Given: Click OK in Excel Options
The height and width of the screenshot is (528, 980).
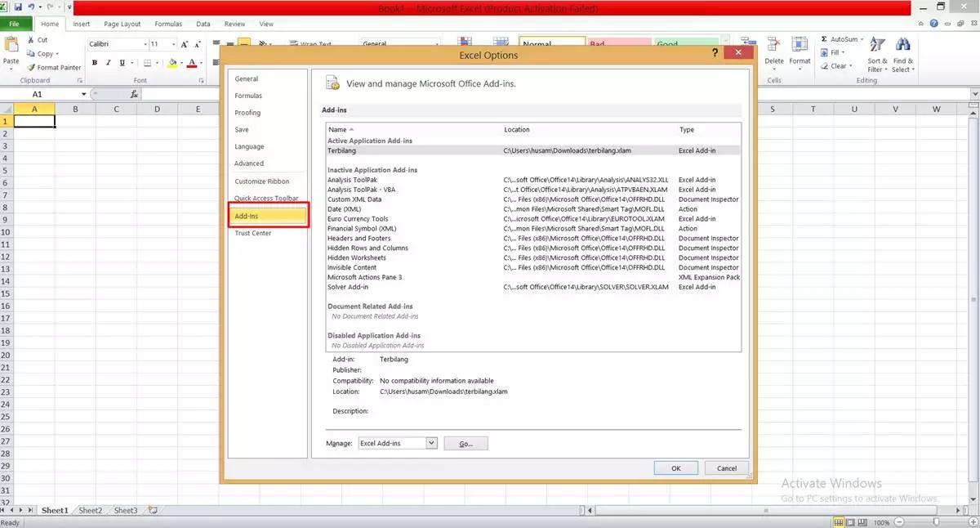Looking at the screenshot, I should tap(676, 468).
